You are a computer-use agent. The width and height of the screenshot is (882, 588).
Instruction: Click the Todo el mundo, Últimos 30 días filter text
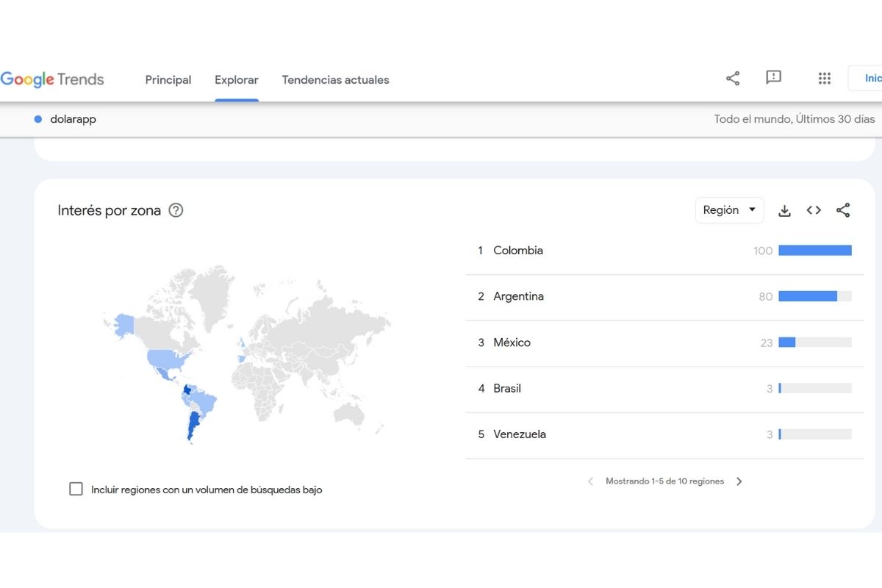point(795,119)
